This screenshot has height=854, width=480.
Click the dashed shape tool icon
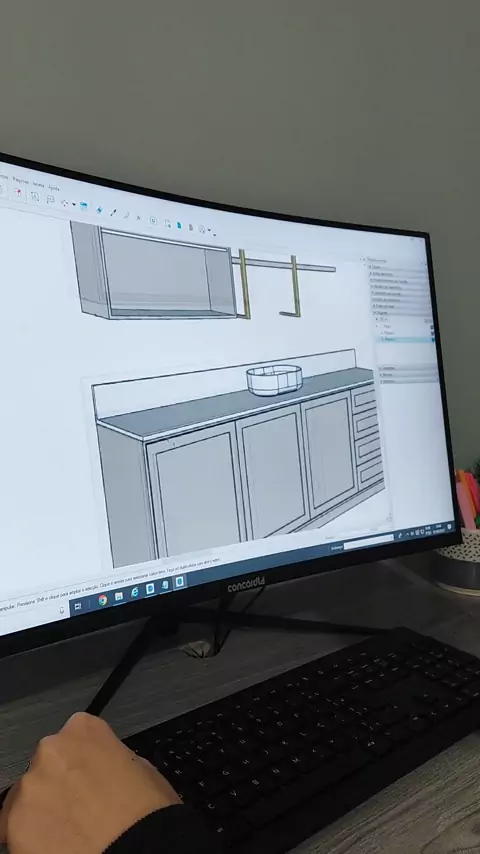64,203
